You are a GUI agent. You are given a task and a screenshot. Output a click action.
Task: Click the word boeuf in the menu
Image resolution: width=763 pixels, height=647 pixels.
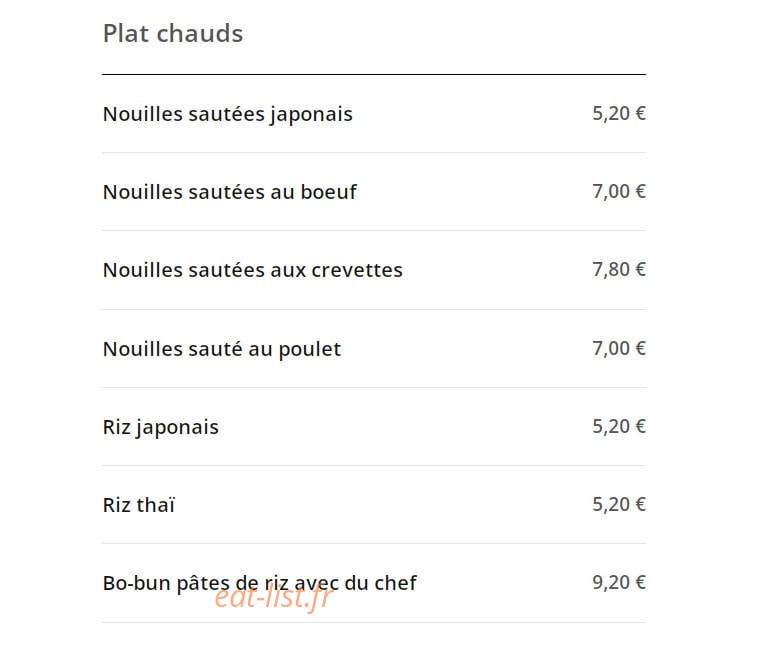click(328, 192)
